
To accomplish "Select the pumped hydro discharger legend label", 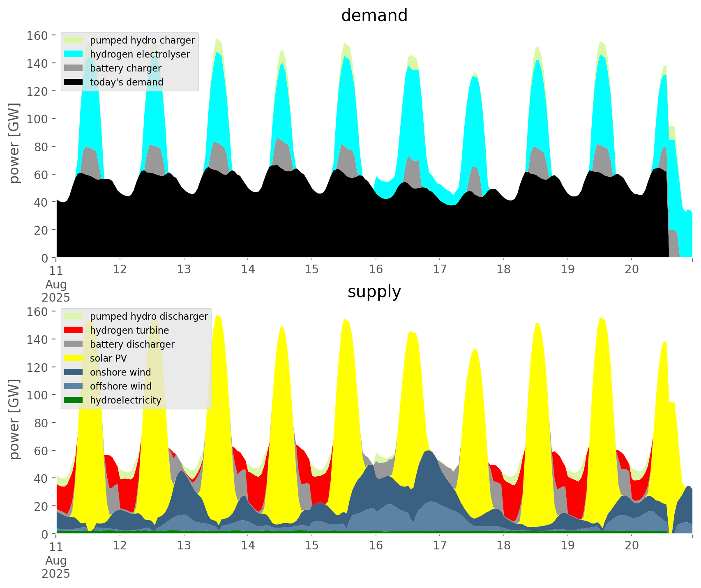I will point(149,316).
